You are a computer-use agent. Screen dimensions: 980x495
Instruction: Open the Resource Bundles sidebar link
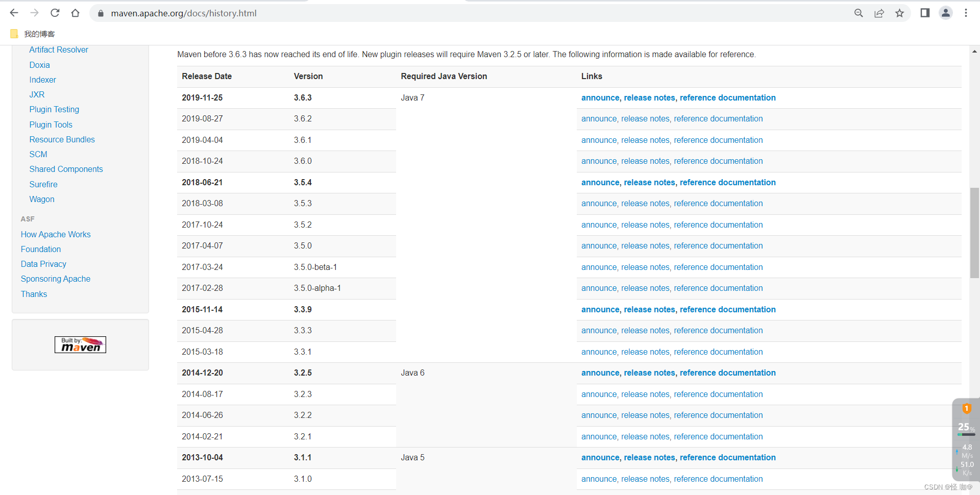[x=62, y=139]
